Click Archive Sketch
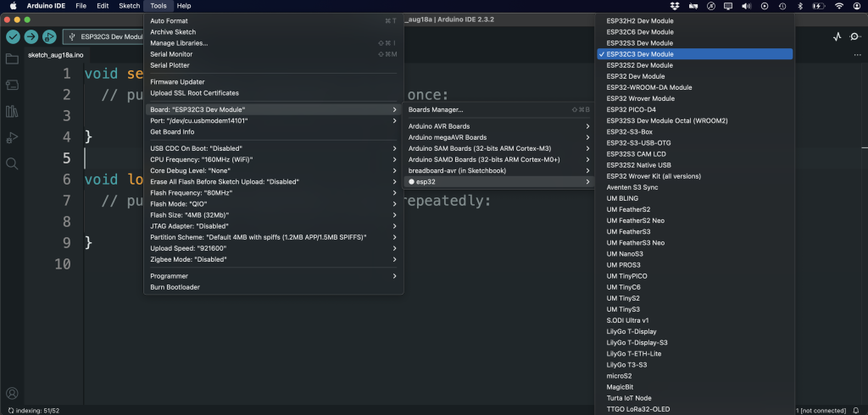This screenshot has width=868, height=415. pos(274,32)
